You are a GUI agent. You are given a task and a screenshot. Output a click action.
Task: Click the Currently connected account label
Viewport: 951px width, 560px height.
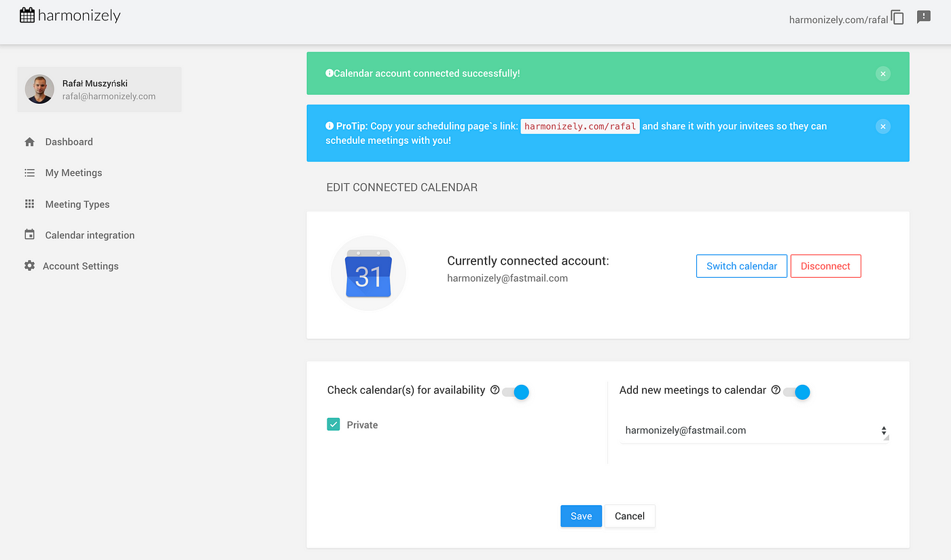click(528, 261)
